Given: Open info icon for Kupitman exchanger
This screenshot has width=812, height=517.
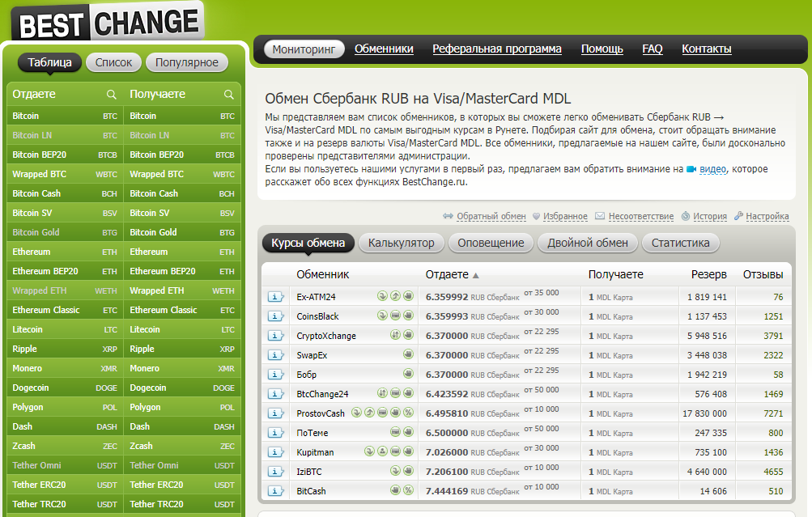Looking at the screenshot, I should 275,452.
